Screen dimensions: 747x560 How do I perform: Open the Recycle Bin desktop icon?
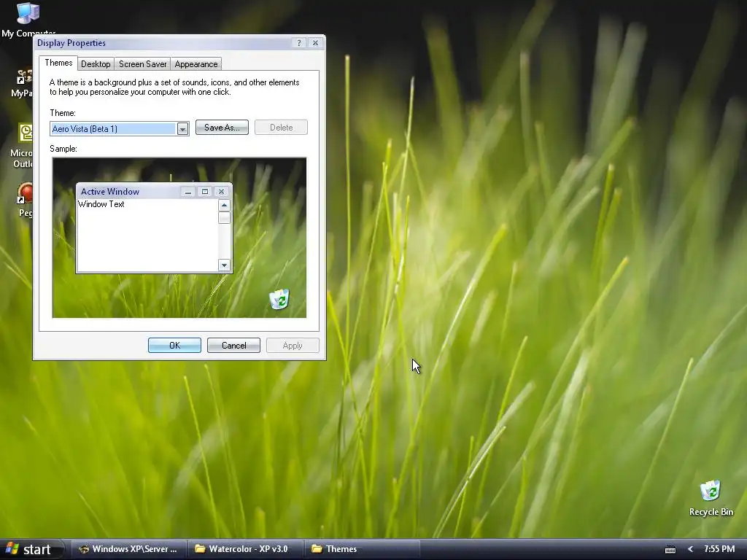pos(711,498)
